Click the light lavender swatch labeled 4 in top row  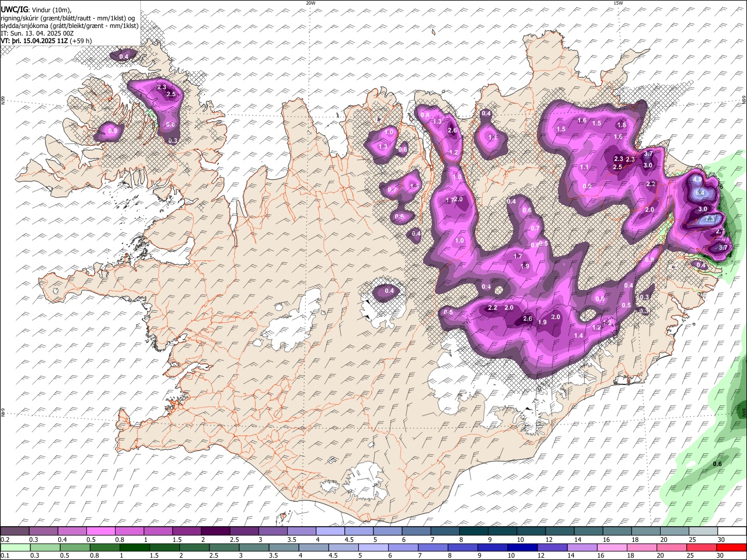coord(329,531)
